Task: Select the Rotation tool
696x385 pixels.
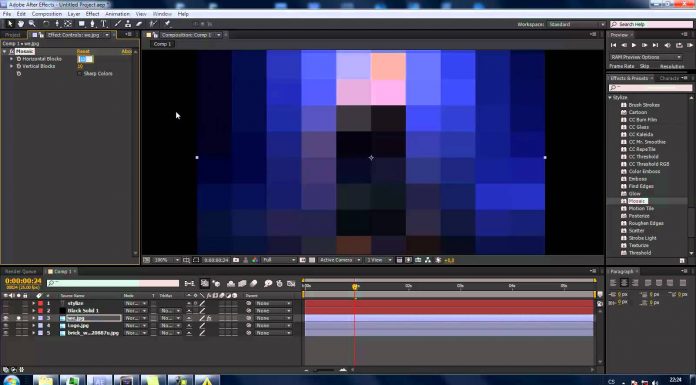Action: click(46, 24)
